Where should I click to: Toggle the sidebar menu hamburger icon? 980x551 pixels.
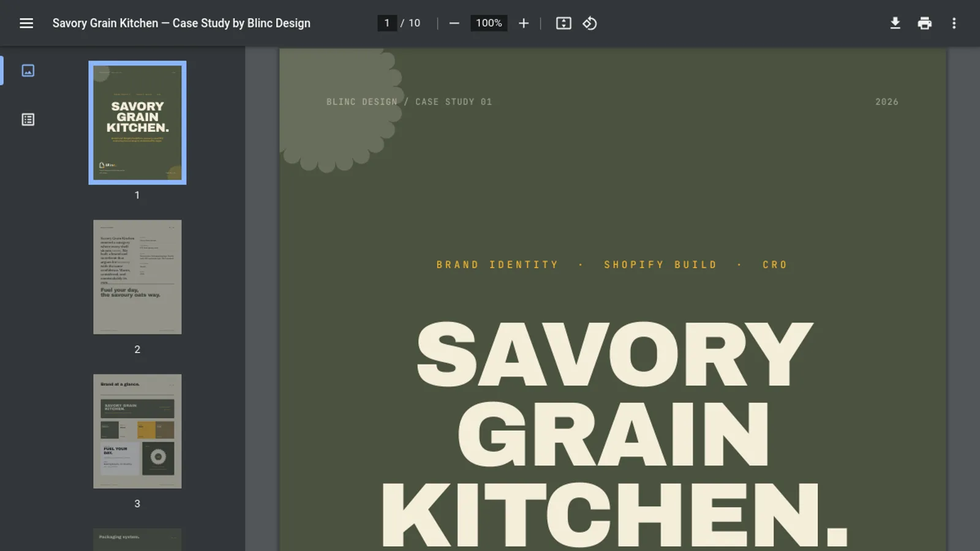[x=26, y=23]
